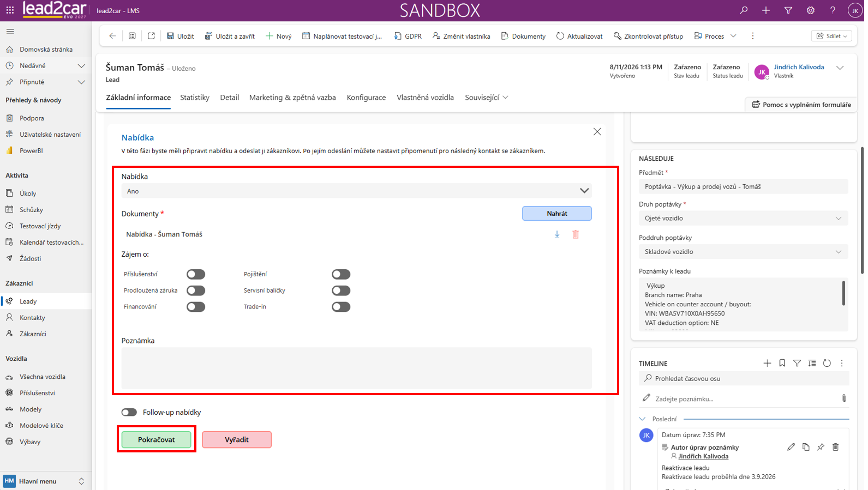Enable the Servisní balíčky switch
This screenshot has height=490, width=868.
click(341, 291)
